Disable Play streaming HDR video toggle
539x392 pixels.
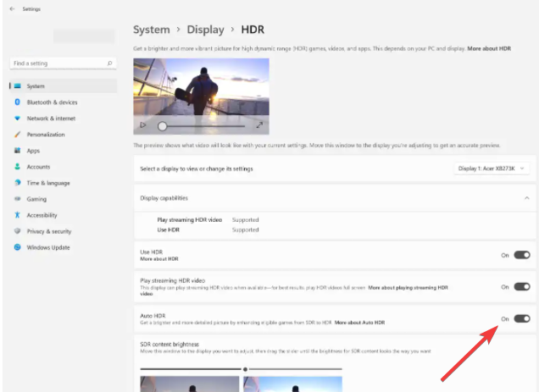[x=521, y=286]
